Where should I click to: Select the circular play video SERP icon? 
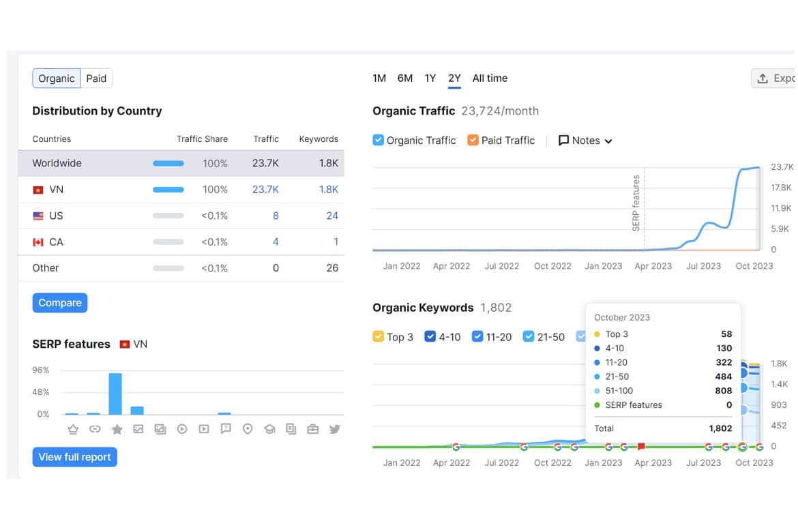click(182, 429)
